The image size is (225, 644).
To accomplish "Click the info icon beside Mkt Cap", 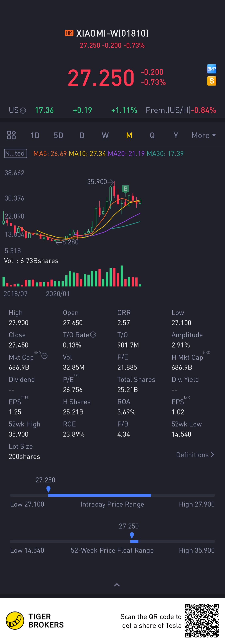I will click(x=44, y=356).
